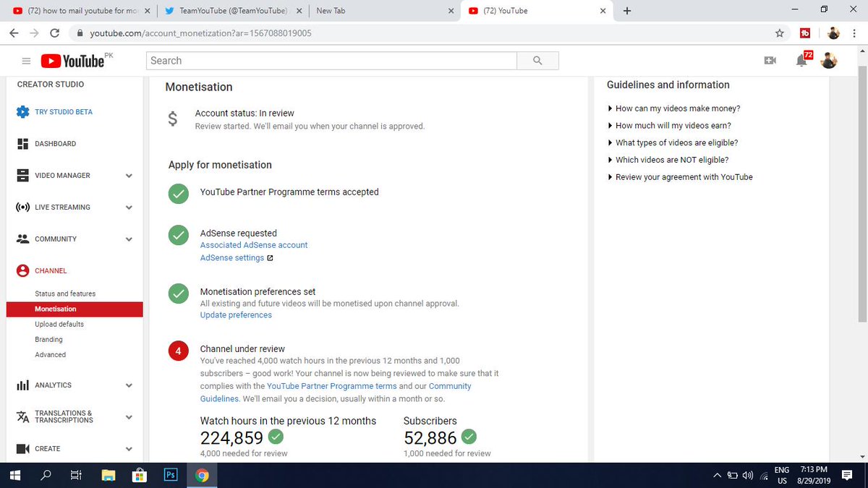This screenshot has height=488, width=868.
Task: Open Windows Task View
Action: pos(75,476)
